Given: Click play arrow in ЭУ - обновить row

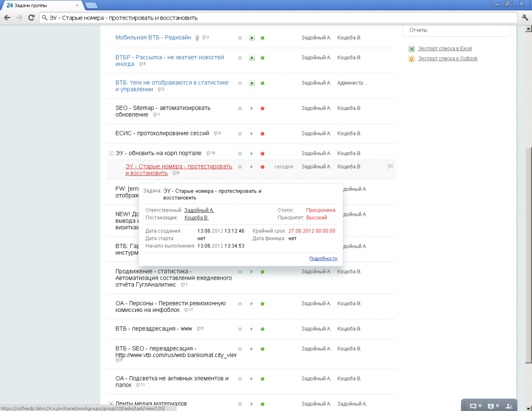Looking at the screenshot, I should 251,154.
